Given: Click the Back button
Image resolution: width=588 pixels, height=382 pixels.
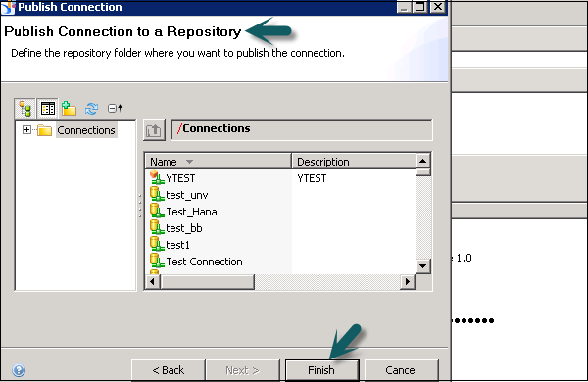Looking at the screenshot, I should coord(169,370).
